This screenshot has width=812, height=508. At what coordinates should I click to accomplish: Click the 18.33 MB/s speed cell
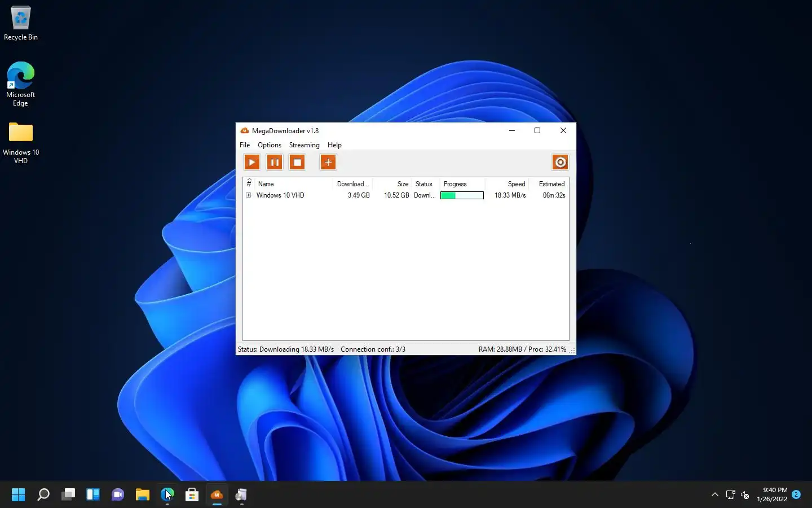pyautogui.click(x=510, y=195)
